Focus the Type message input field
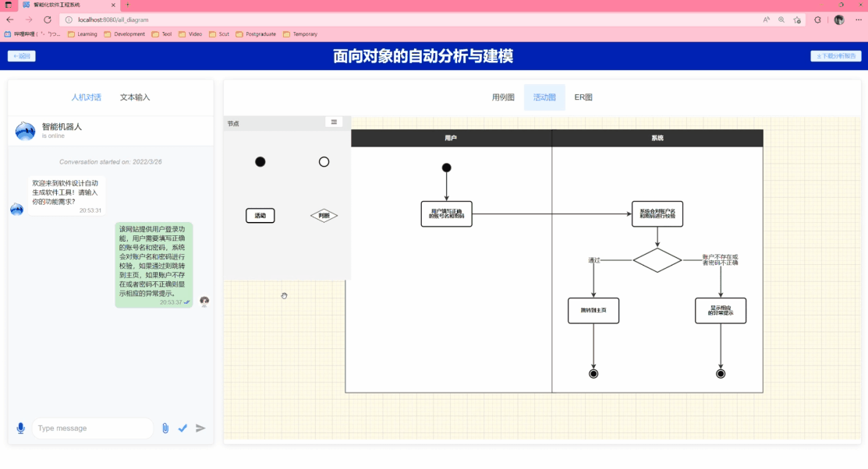This screenshot has height=469, width=868. 92,428
